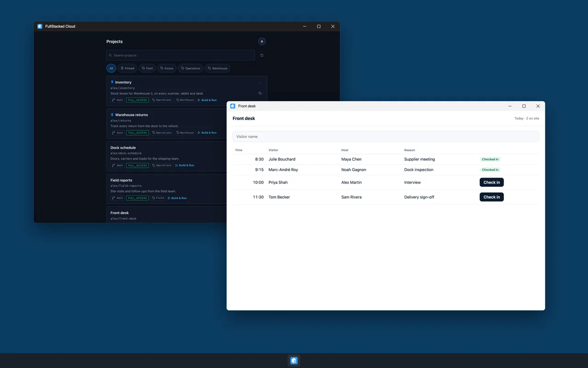Run Build & Run for Dock schedule
The width and height of the screenshot is (588, 368).
(185, 165)
